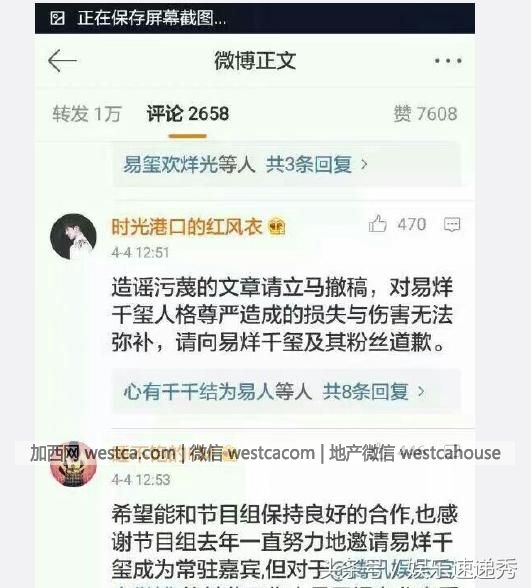Image resolution: width=531 pixels, height=588 pixels.
Task: Switch to the 赞 7608 tab
Action: (x=426, y=114)
